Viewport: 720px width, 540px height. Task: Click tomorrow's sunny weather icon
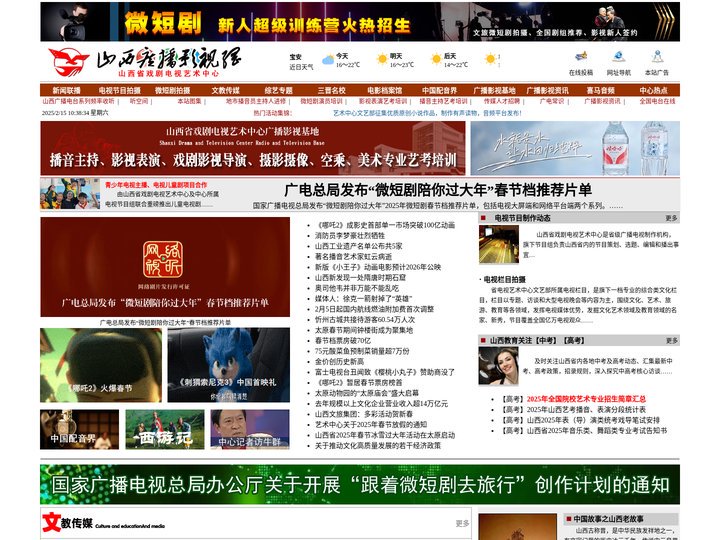382,59
